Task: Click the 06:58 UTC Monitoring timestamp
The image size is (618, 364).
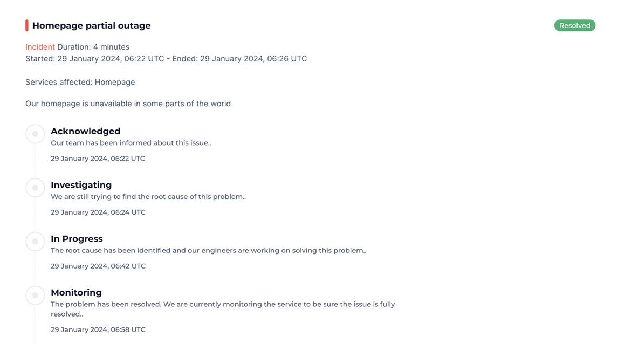Action: point(98,329)
